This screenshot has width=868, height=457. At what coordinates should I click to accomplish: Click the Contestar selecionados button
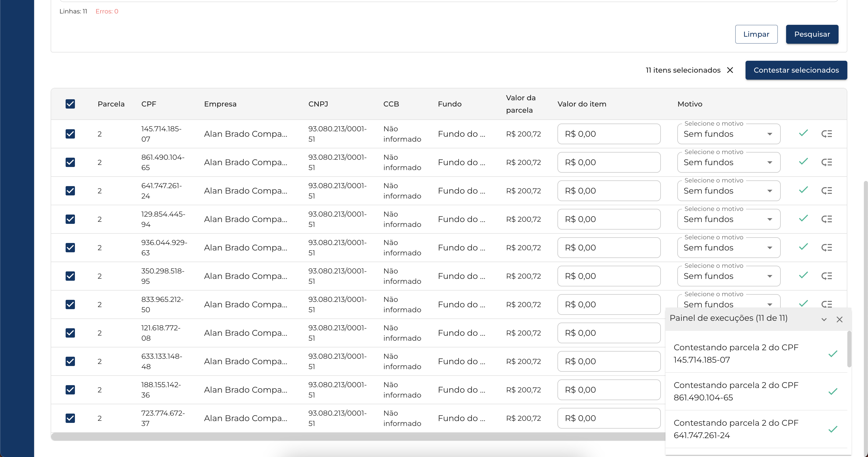[796, 70]
